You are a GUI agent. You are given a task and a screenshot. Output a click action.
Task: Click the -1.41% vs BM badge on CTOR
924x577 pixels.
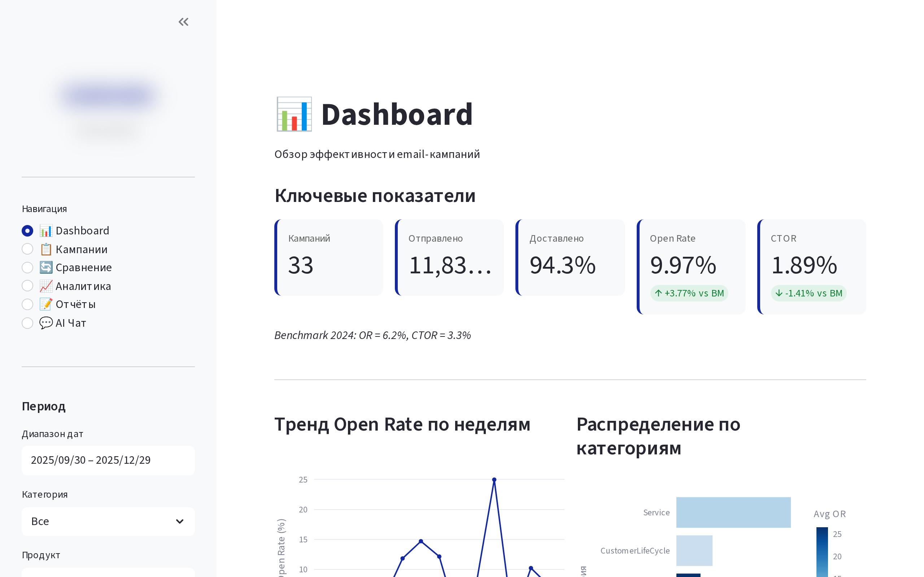click(809, 293)
